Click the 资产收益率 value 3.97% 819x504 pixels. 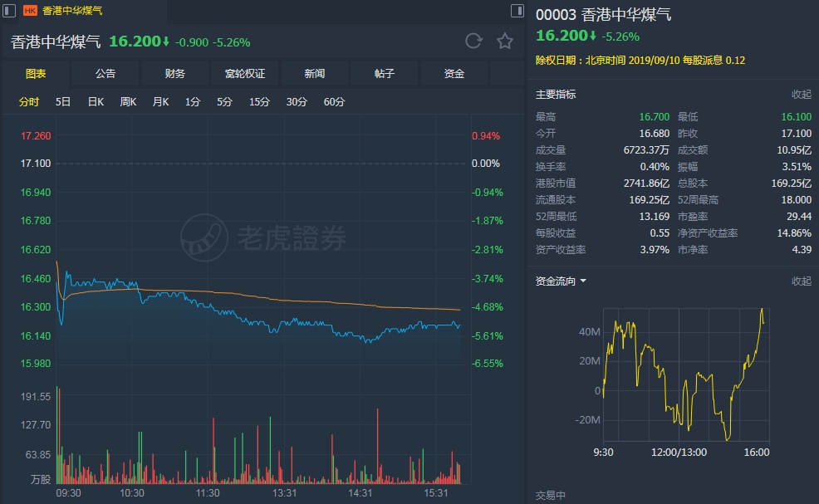coord(655,250)
